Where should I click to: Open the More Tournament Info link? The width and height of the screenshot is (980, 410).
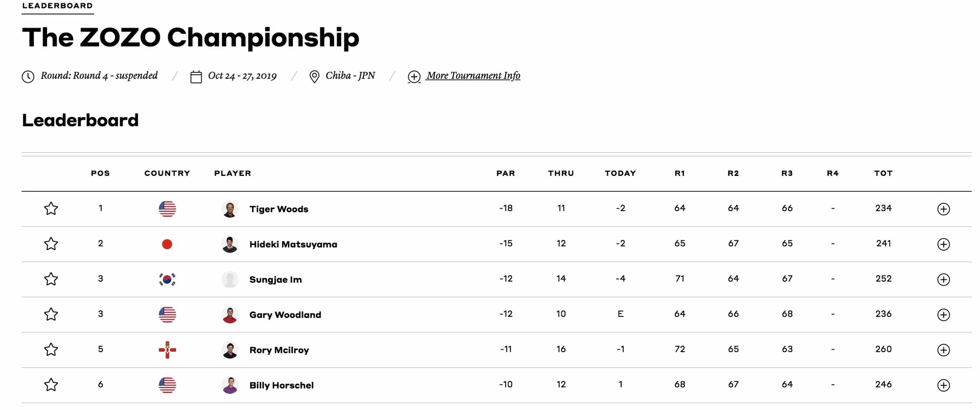(473, 76)
